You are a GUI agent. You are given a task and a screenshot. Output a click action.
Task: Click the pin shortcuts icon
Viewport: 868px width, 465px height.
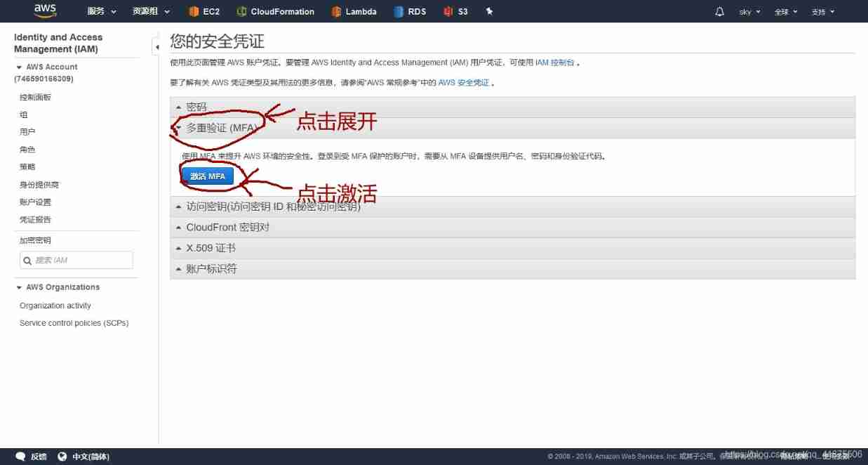490,12
